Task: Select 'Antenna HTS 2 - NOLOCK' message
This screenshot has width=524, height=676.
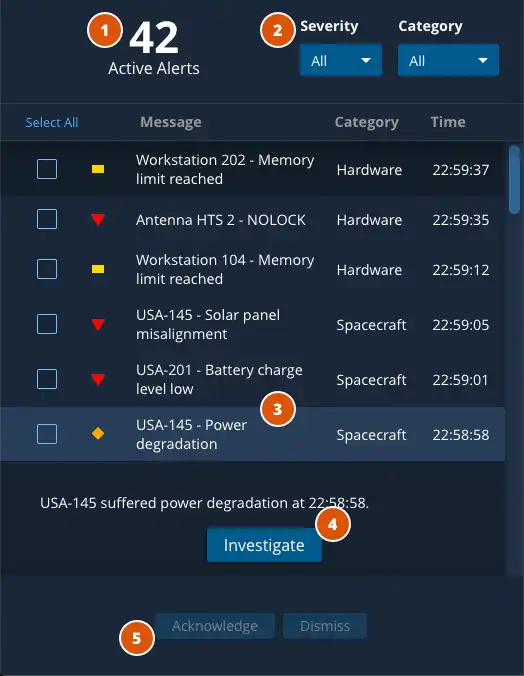Action: point(221,220)
